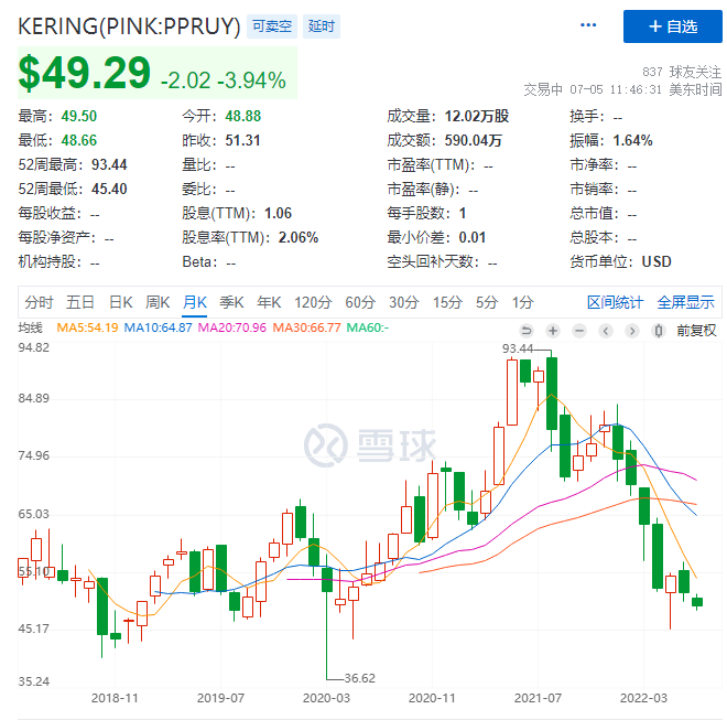Open 区间统计 range statistics link
The width and height of the screenshot is (727, 720).
click(615, 302)
